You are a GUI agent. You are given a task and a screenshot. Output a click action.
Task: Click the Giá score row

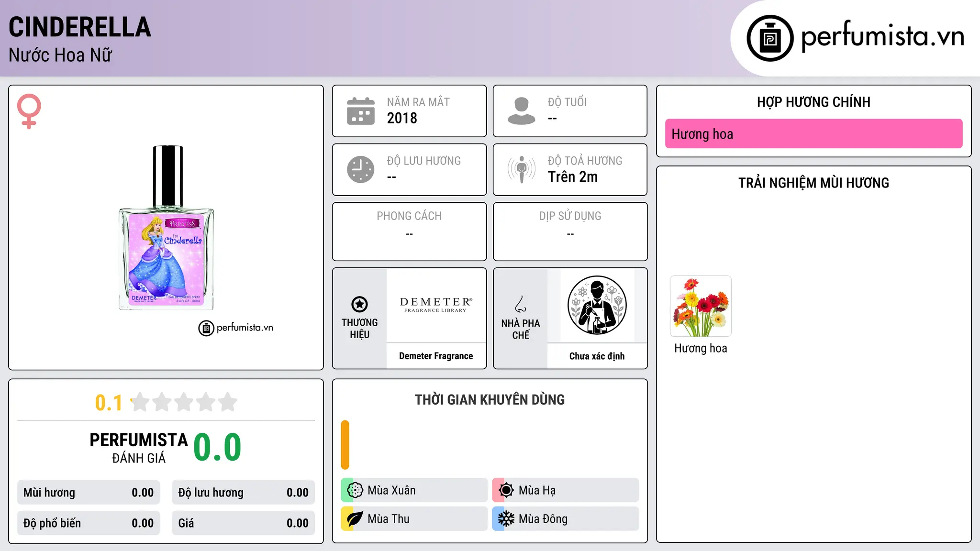pyautogui.click(x=243, y=523)
